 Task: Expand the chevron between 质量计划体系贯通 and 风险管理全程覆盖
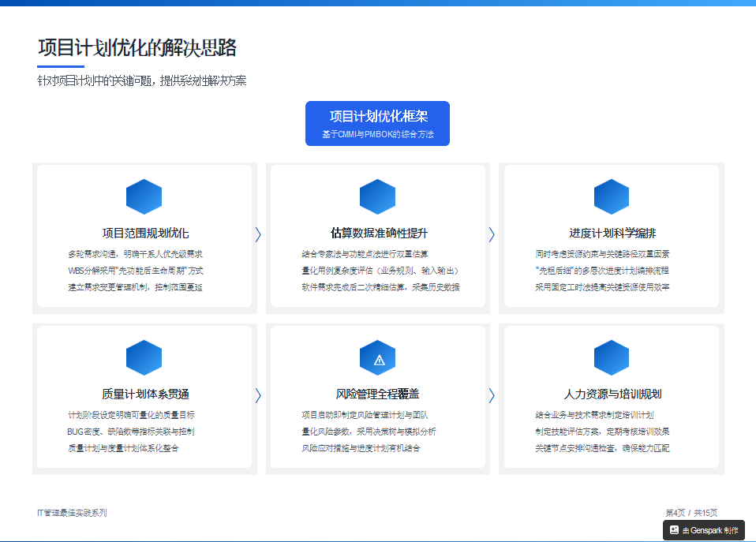coord(257,394)
